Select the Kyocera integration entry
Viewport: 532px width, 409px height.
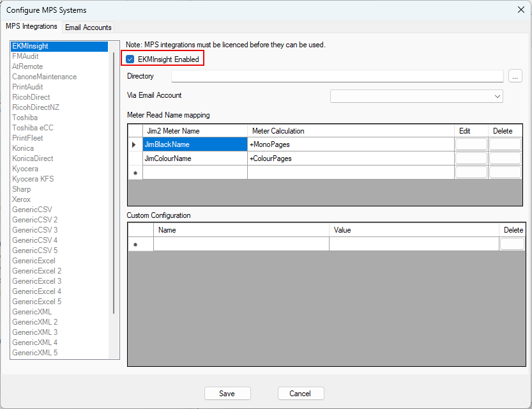pyautogui.click(x=59, y=169)
